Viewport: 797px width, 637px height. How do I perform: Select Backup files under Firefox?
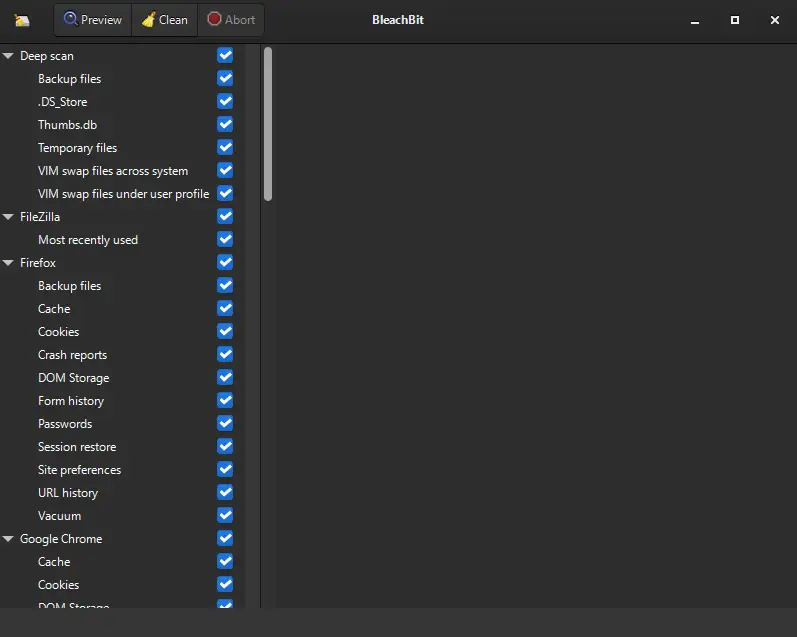70,286
